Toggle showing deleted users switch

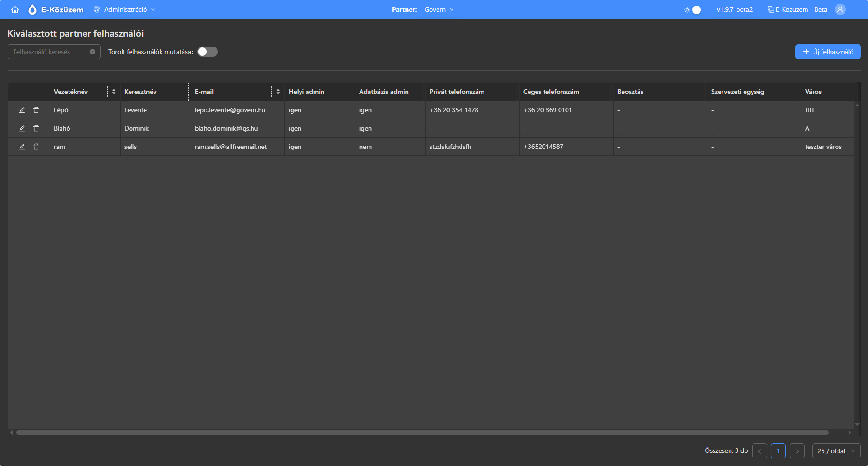(x=207, y=52)
